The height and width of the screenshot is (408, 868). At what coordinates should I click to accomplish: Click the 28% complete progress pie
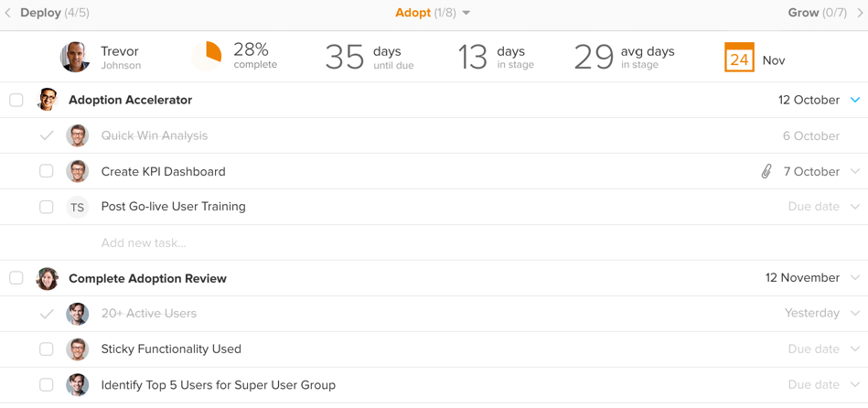(x=208, y=57)
